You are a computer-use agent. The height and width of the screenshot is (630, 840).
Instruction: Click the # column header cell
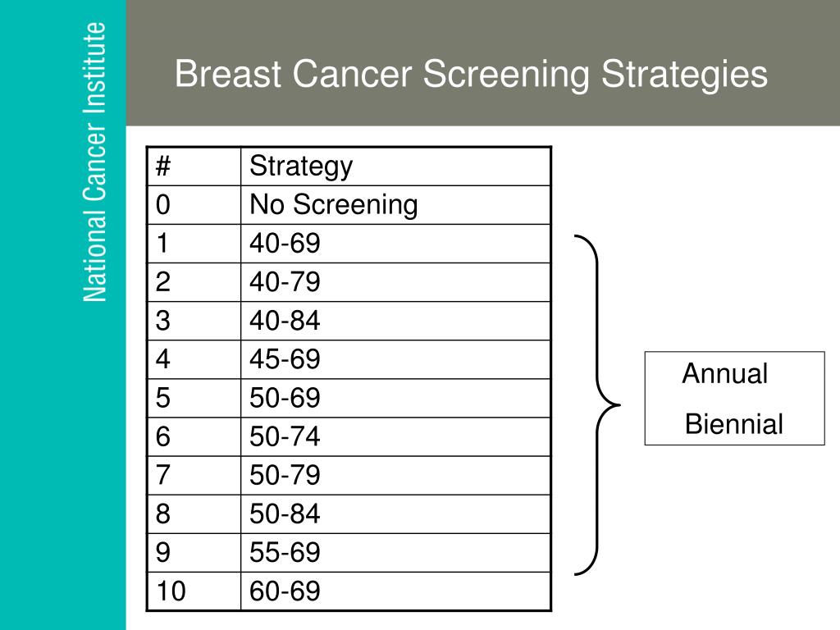[194, 167]
